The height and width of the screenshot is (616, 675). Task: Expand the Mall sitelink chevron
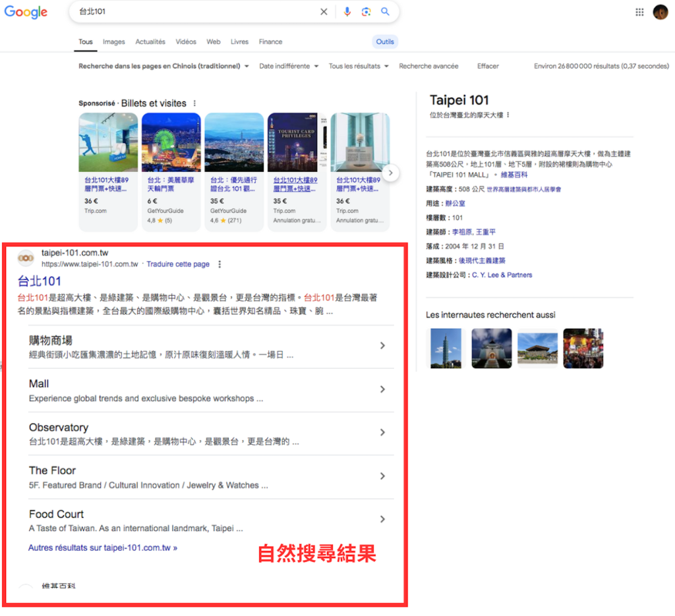(x=382, y=389)
